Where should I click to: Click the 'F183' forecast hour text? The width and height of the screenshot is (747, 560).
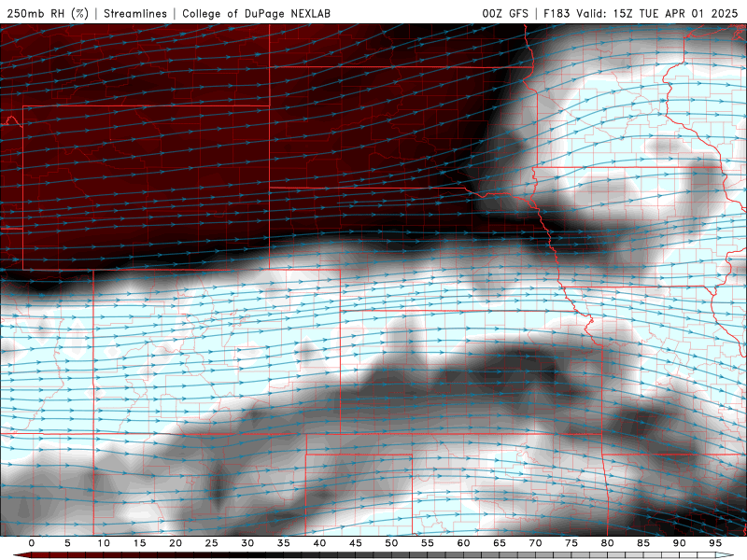(557, 13)
